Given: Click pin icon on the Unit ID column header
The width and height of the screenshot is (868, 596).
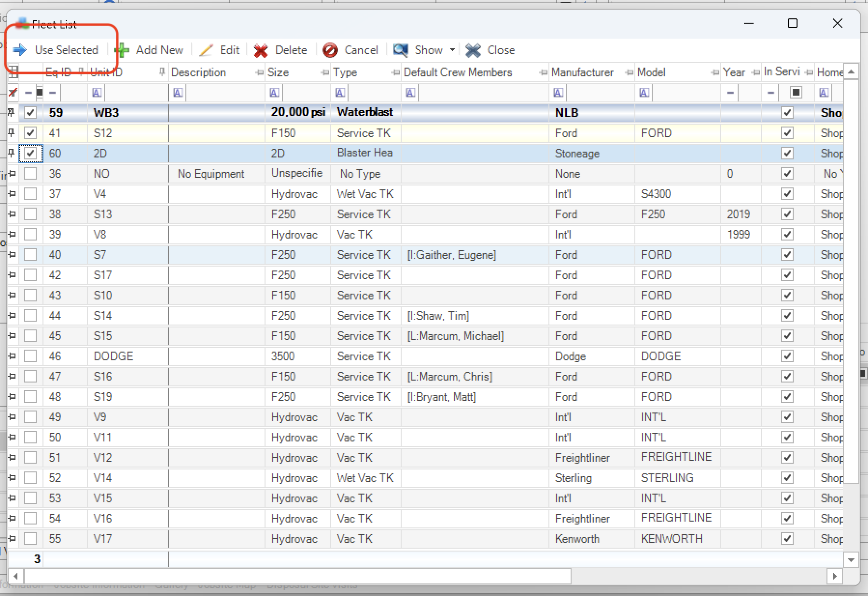Looking at the screenshot, I should 162,72.
